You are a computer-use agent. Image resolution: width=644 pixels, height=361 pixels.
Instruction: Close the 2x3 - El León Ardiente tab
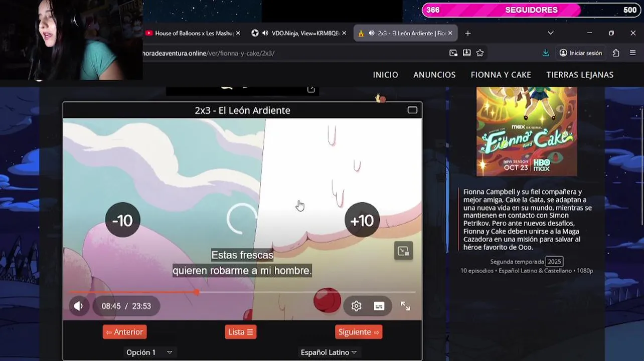450,33
